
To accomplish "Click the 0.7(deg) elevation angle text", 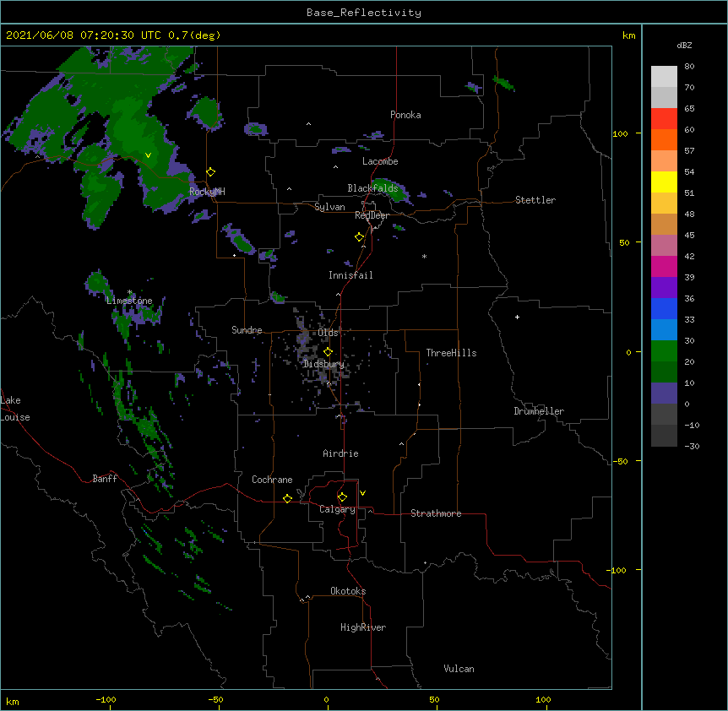I will tap(194, 35).
